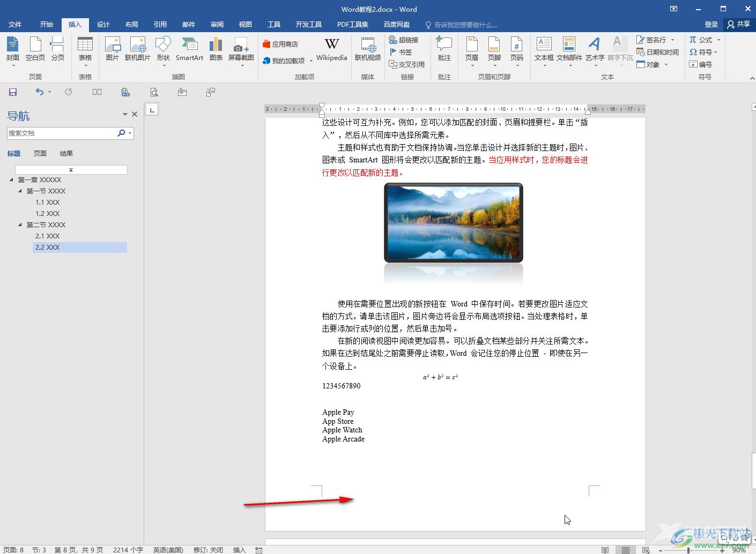Switch to web layout view in status bar
This screenshot has height=554, width=756.
(x=646, y=550)
